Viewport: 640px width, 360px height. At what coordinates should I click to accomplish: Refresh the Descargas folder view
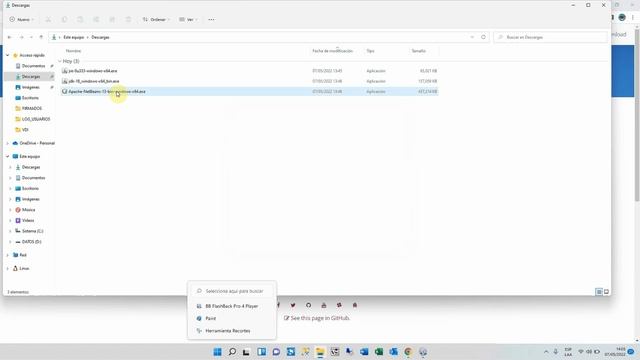pos(483,37)
